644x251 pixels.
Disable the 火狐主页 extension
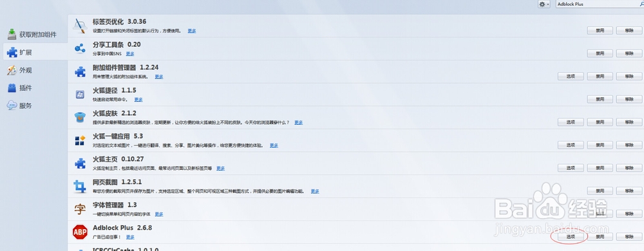point(600,168)
